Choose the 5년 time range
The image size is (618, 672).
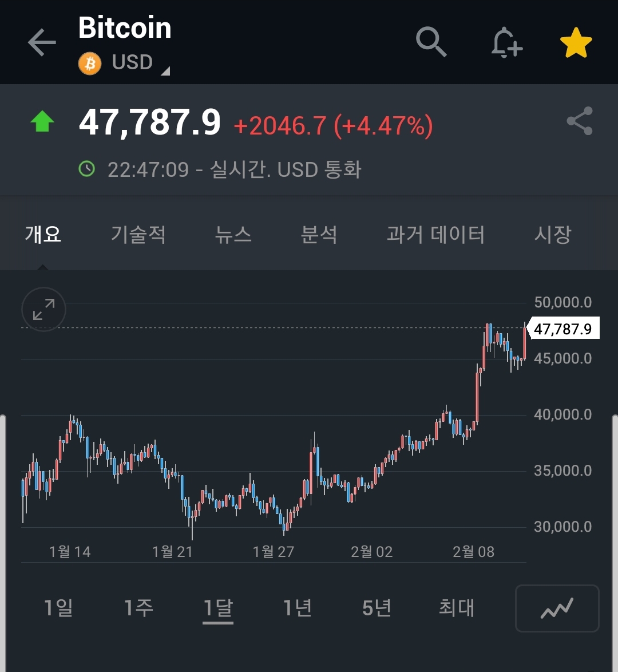(x=377, y=607)
